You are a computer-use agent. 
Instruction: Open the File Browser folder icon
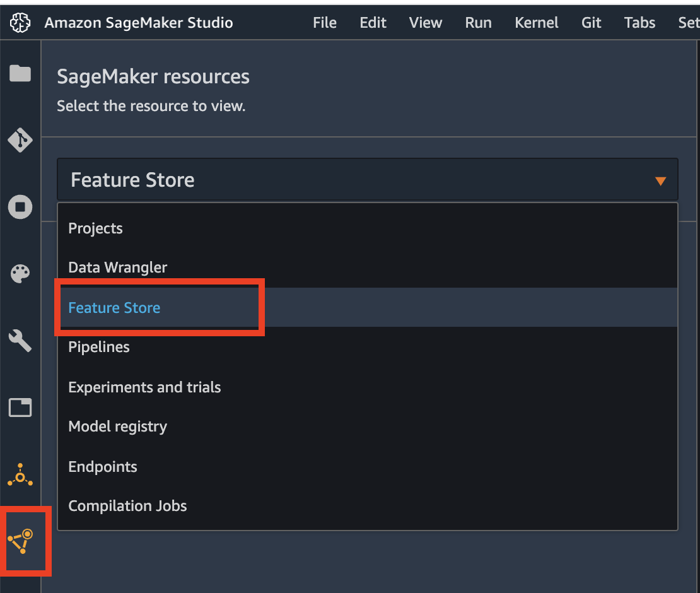[x=20, y=73]
